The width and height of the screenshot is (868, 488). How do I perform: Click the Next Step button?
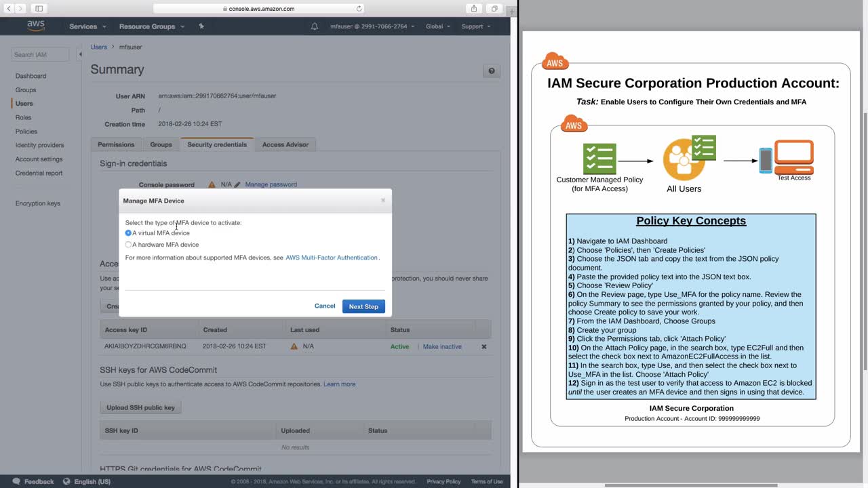point(363,306)
